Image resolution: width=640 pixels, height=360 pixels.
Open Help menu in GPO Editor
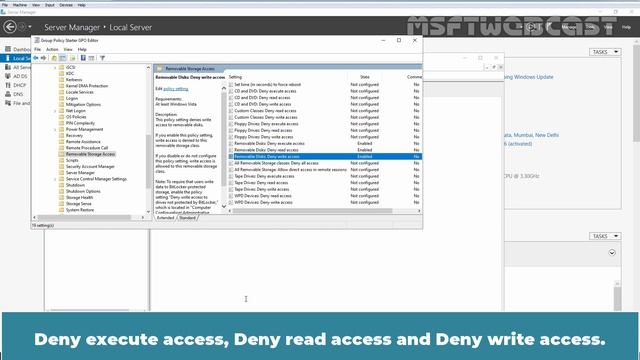pyautogui.click(x=82, y=49)
